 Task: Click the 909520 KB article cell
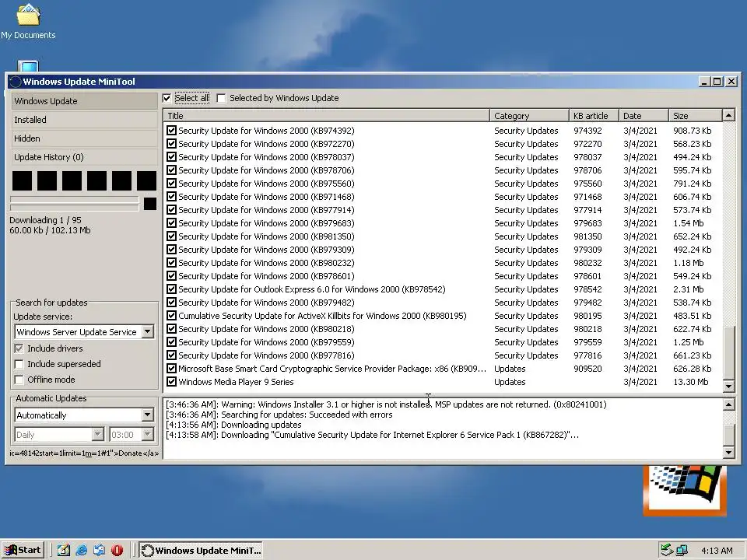[587, 369]
